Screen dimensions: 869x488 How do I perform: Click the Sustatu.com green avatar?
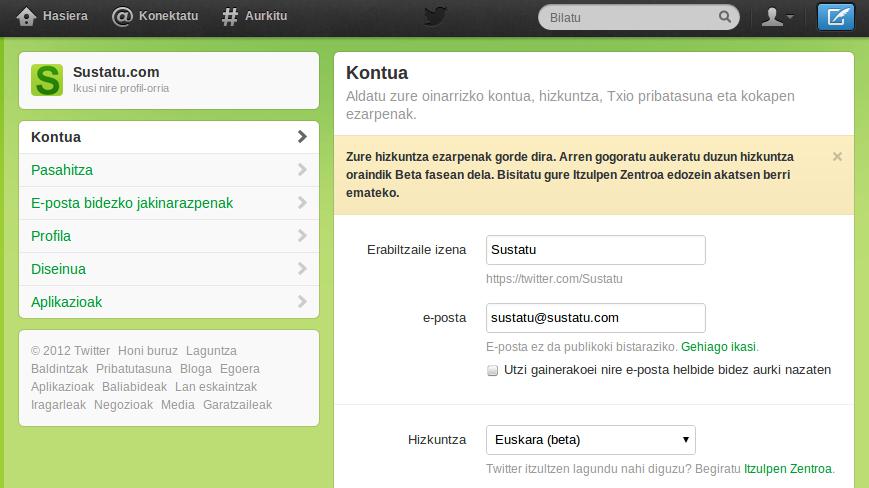pyautogui.click(x=47, y=79)
